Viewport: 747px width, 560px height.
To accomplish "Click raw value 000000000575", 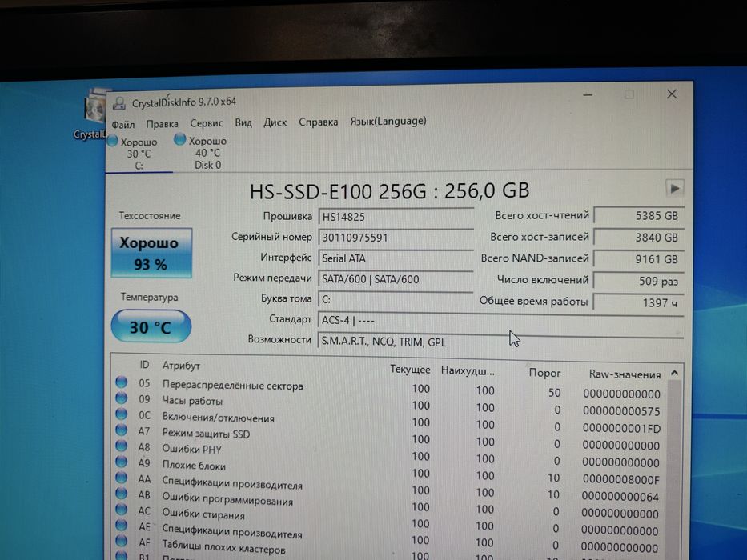I will click(621, 411).
